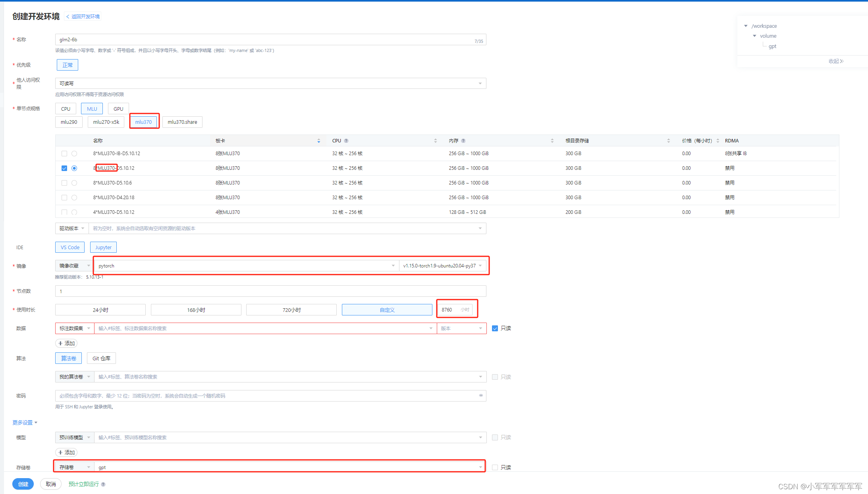Select the gpt folder in tree

pos(772,46)
